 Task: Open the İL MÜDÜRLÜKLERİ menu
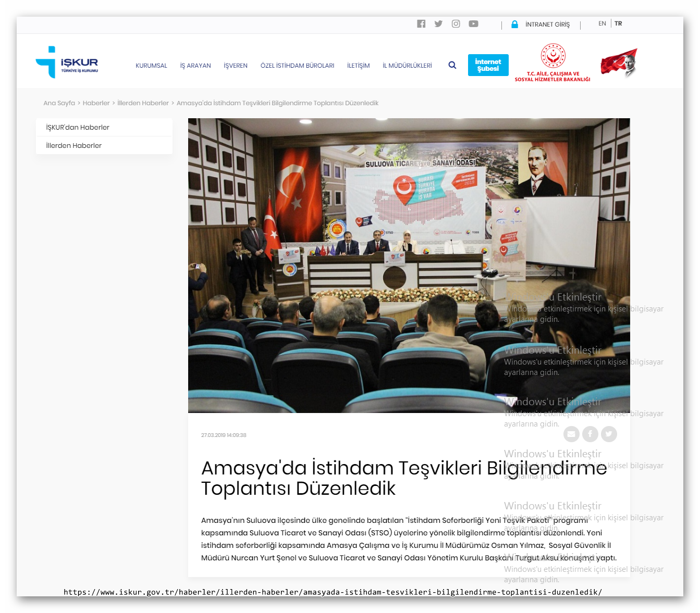point(407,66)
